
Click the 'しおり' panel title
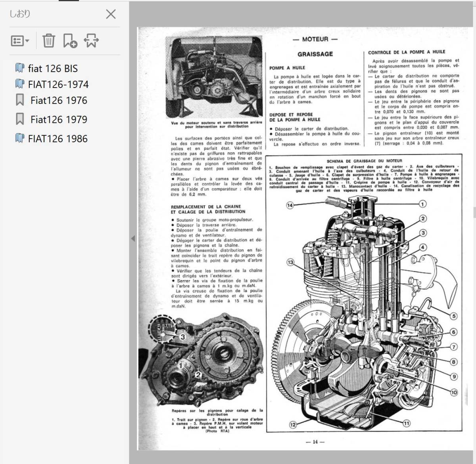click(x=20, y=14)
